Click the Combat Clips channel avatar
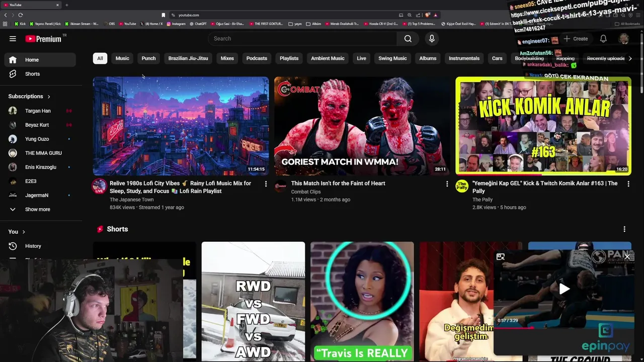Viewport: 644px width, 362px height. (281, 187)
